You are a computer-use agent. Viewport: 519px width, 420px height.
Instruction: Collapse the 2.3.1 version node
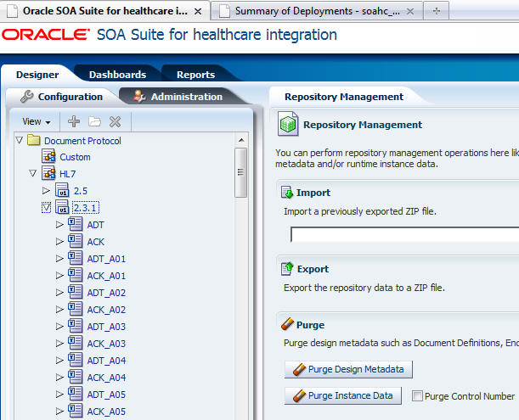tap(47, 208)
